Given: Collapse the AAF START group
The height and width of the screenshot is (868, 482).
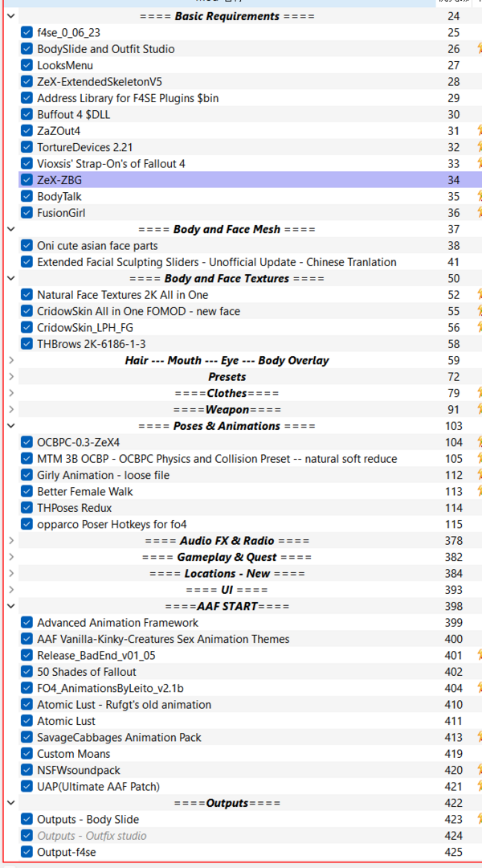Looking at the screenshot, I should tap(10, 606).
